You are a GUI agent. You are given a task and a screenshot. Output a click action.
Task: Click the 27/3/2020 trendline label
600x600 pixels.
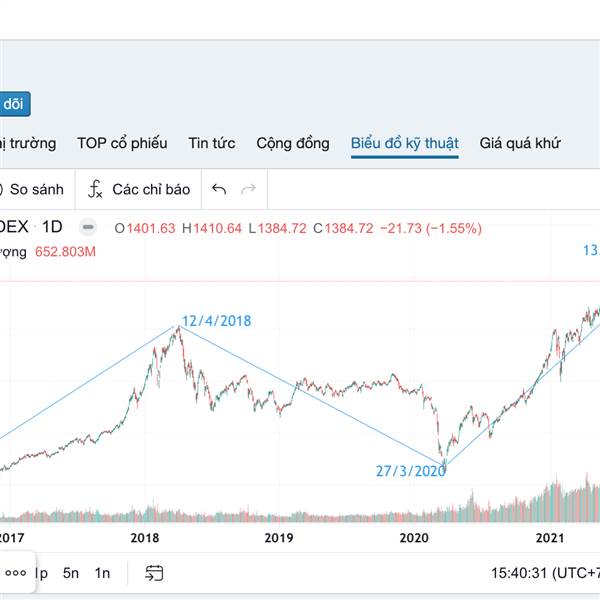pos(410,471)
